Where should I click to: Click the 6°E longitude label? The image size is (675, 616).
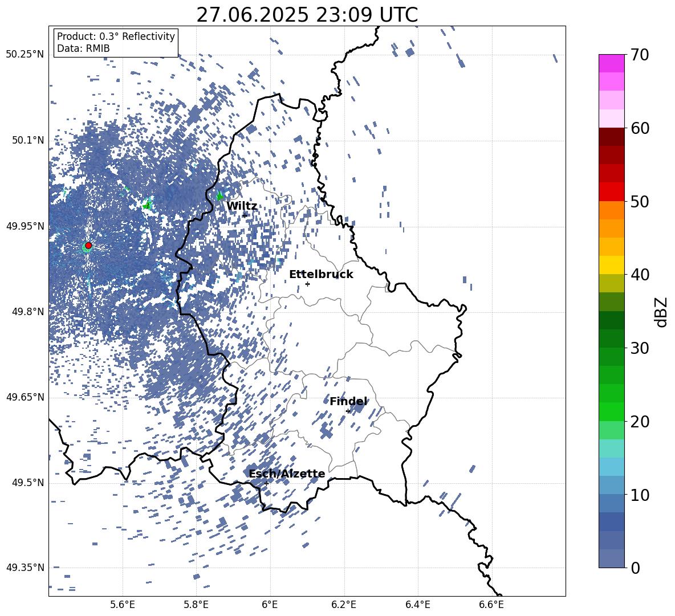point(270,605)
